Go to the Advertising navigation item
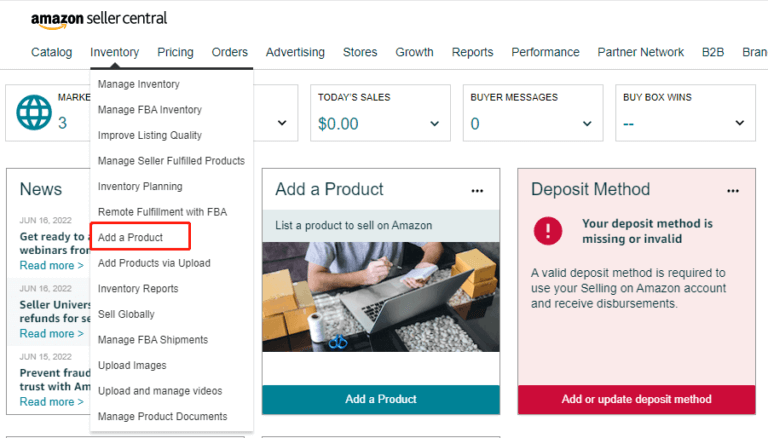Viewport: 768px width, 438px height. click(295, 52)
